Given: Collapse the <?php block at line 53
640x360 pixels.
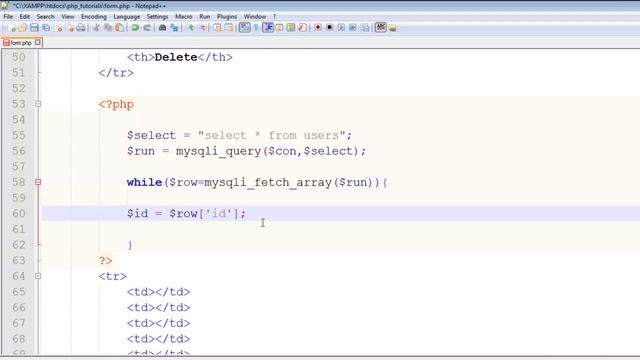Looking at the screenshot, I should click(38, 104).
